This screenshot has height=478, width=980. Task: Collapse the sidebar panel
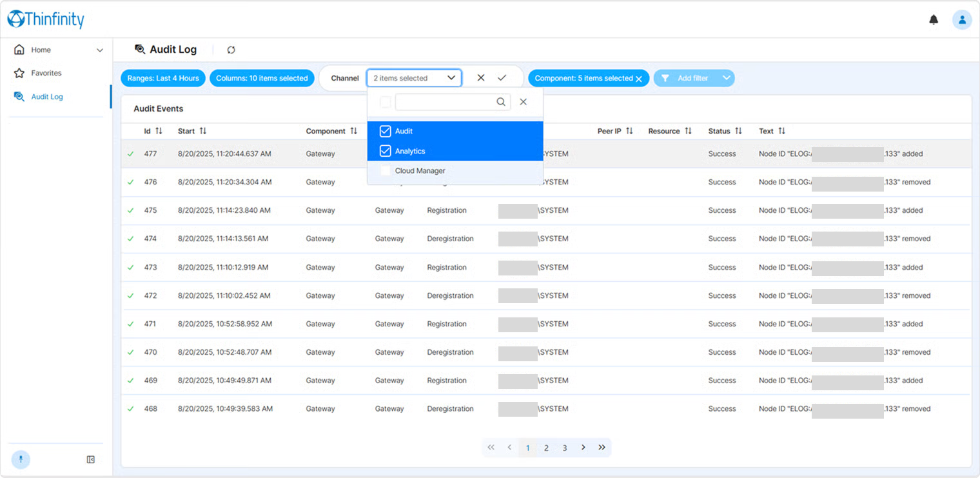[91, 459]
